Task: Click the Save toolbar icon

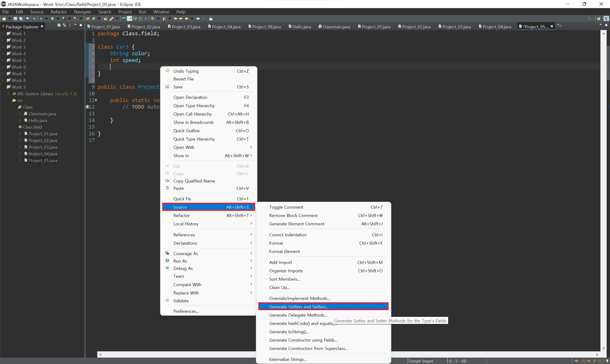Action: (x=15, y=19)
